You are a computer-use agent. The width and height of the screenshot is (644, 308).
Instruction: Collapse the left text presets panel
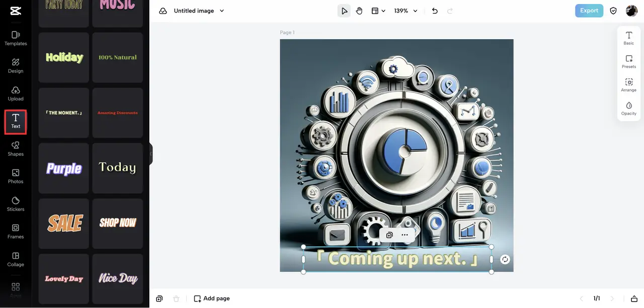click(151, 154)
